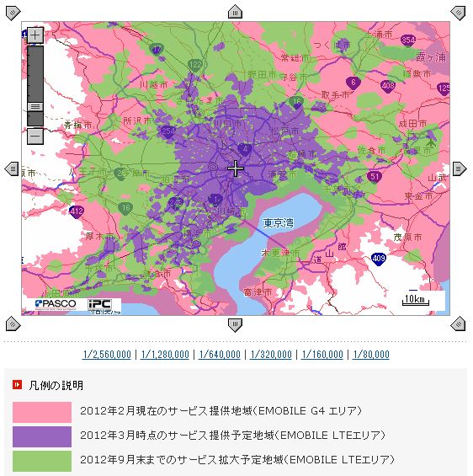
Task: Click the red 凡例の説明 arrow icon
Action: (18, 385)
